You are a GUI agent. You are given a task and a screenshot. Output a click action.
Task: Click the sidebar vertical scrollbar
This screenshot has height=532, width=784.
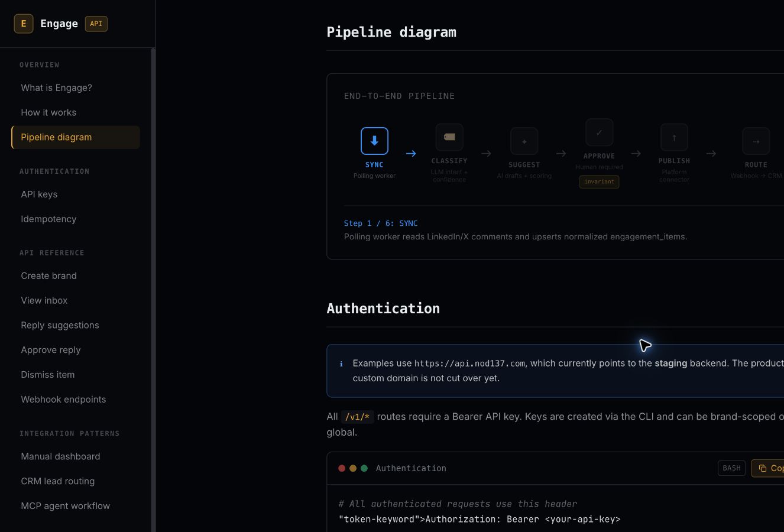pos(153,290)
